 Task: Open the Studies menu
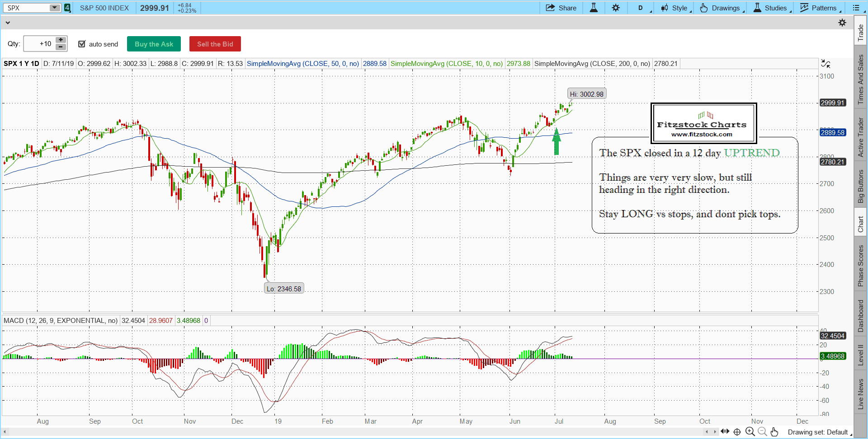click(772, 8)
